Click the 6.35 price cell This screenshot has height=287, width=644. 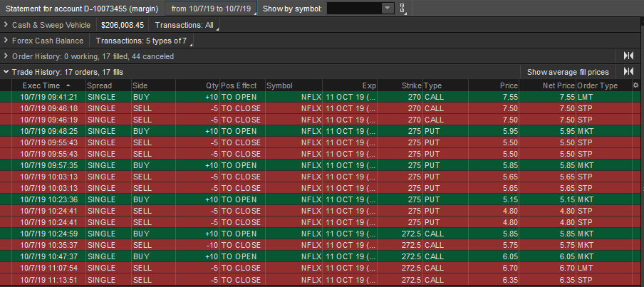click(x=493, y=279)
